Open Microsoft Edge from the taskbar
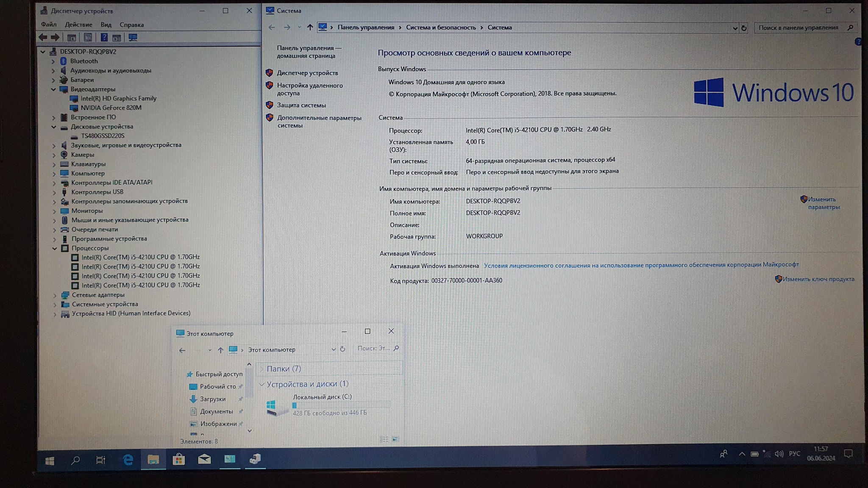The image size is (868, 488). 128,460
